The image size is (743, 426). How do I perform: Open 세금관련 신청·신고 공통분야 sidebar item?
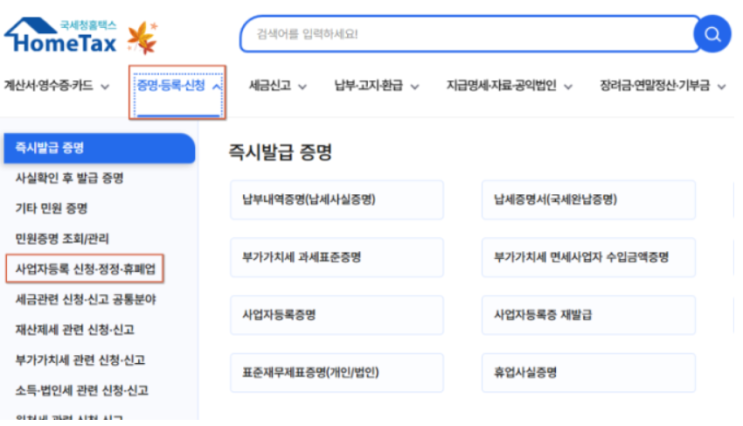86,299
